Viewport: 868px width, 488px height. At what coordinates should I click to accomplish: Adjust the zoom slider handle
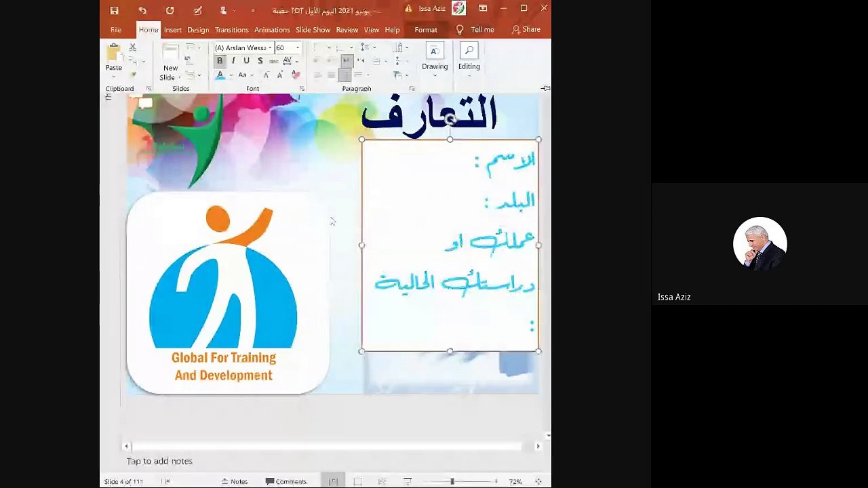[452, 481]
